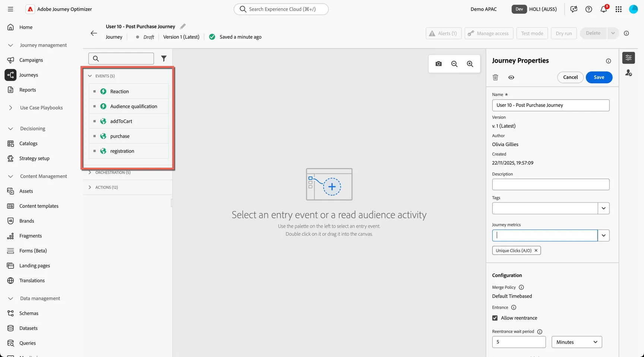Open the user access icon on right rail
This screenshot has width=644, height=357.
coord(628,73)
